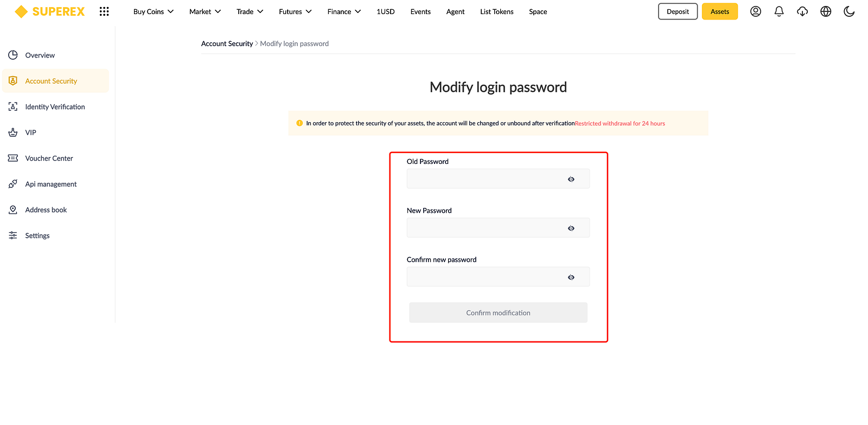Click the SuperEx logo
The height and width of the screenshot is (425, 868).
coord(50,11)
